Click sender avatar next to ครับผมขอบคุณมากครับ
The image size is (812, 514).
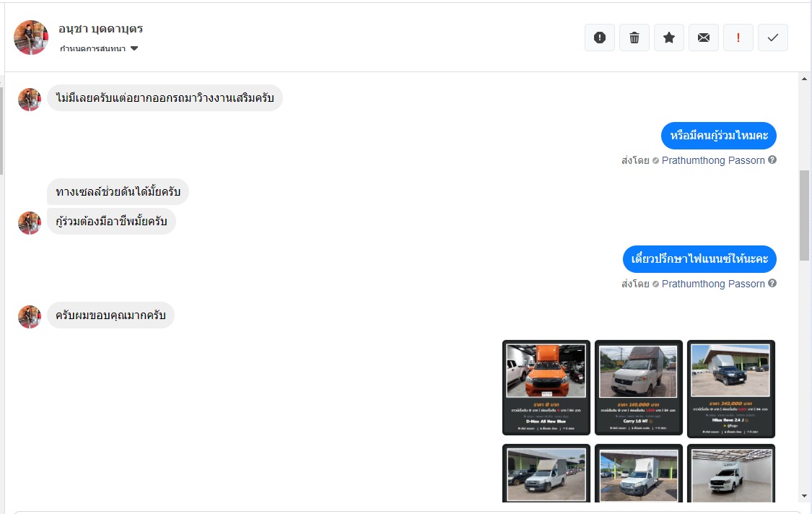[x=30, y=317]
